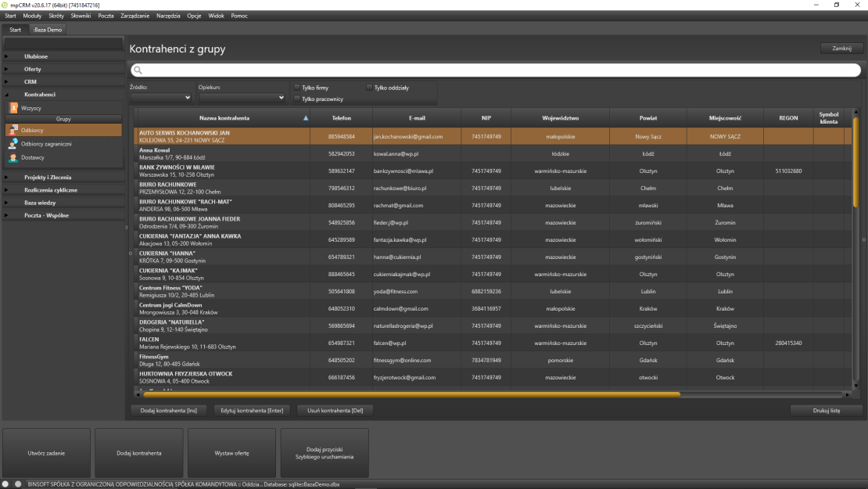
Task: Click the Wszyscy contractors icon
Action: [x=13, y=108]
